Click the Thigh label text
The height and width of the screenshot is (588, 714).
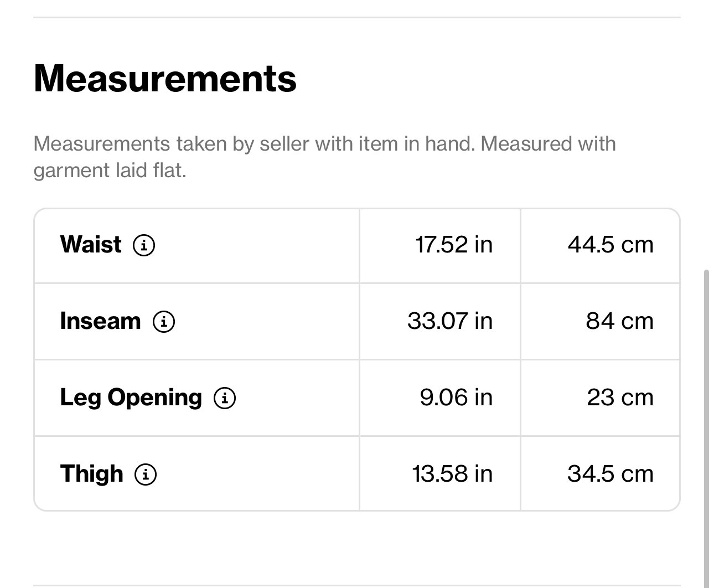pyautogui.click(x=92, y=474)
